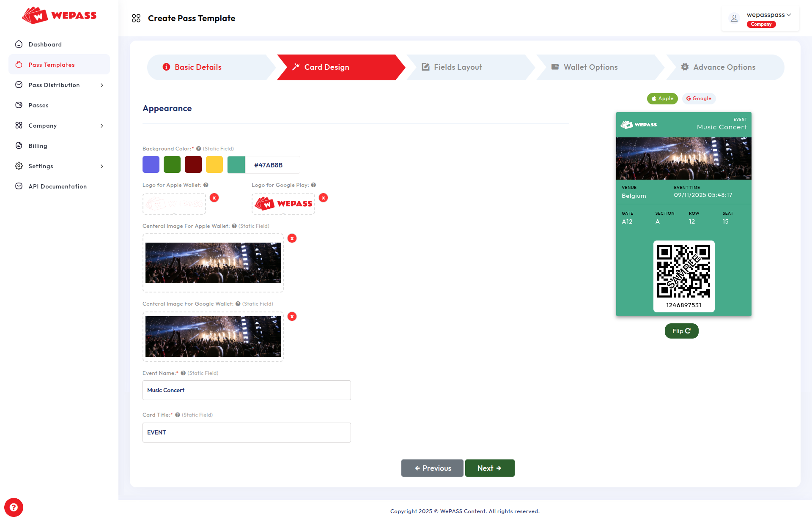Open the Background Color help tooltip
The width and height of the screenshot is (812, 522).
coord(198,148)
